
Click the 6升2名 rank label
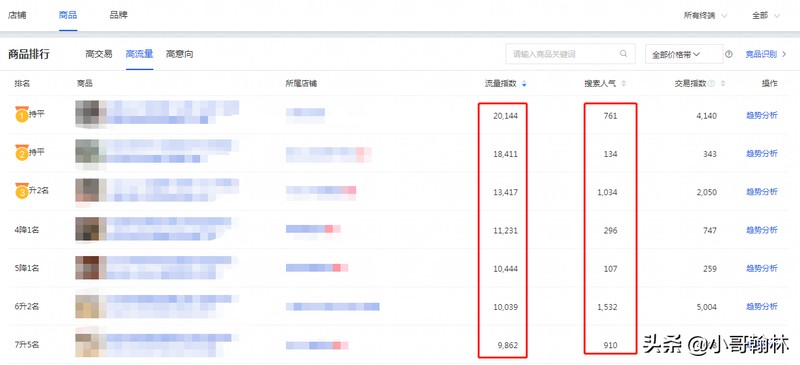[27, 307]
